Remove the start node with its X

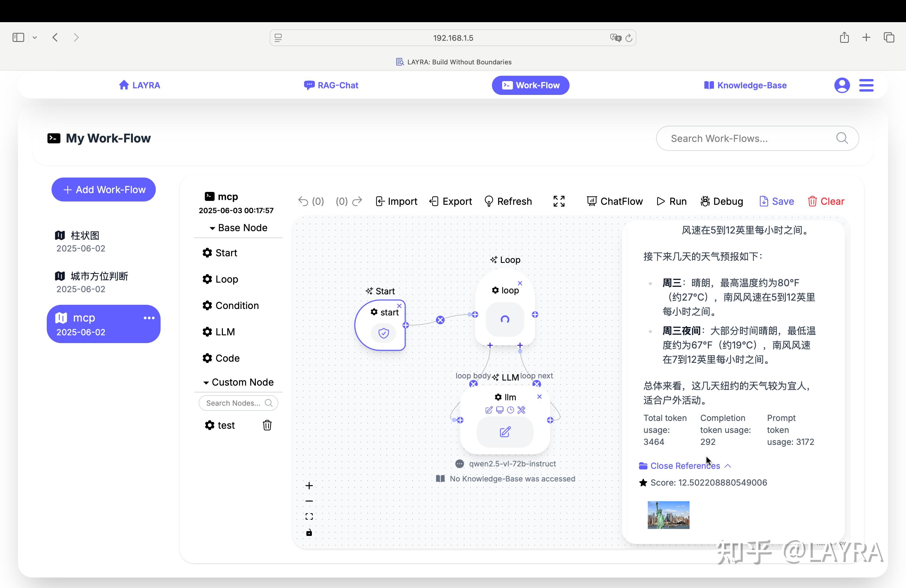click(399, 306)
